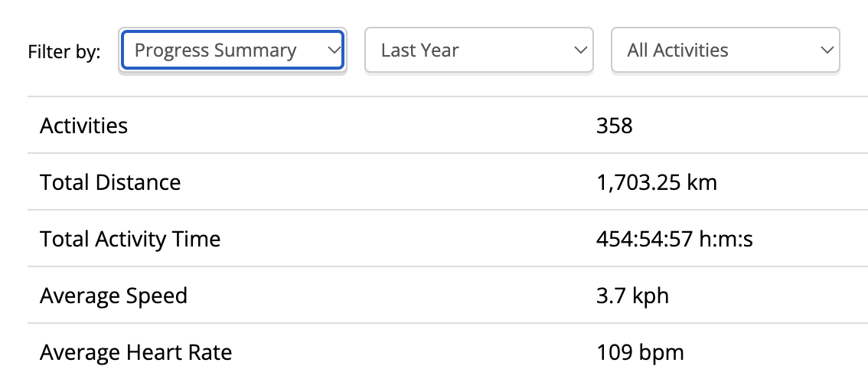Open the Progress Summary dropdown
The width and height of the screenshot is (868, 392).
[x=232, y=51]
